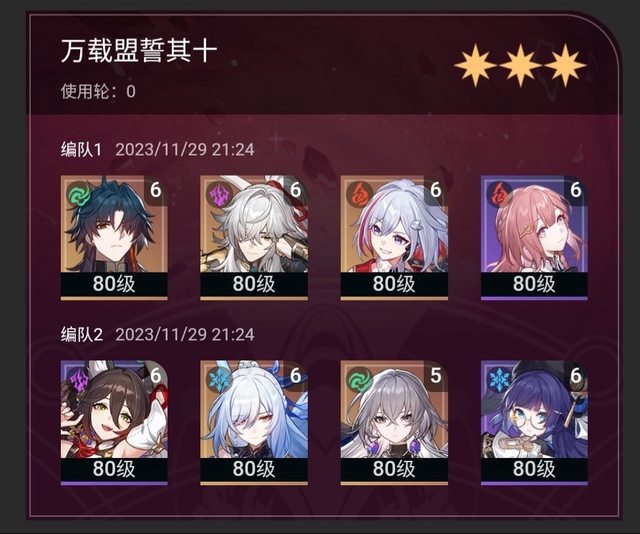The width and height of the screenshot is (640, 534).
Task: Click the eidolon 5 badge on Bronya
Action: click(436, 376)
